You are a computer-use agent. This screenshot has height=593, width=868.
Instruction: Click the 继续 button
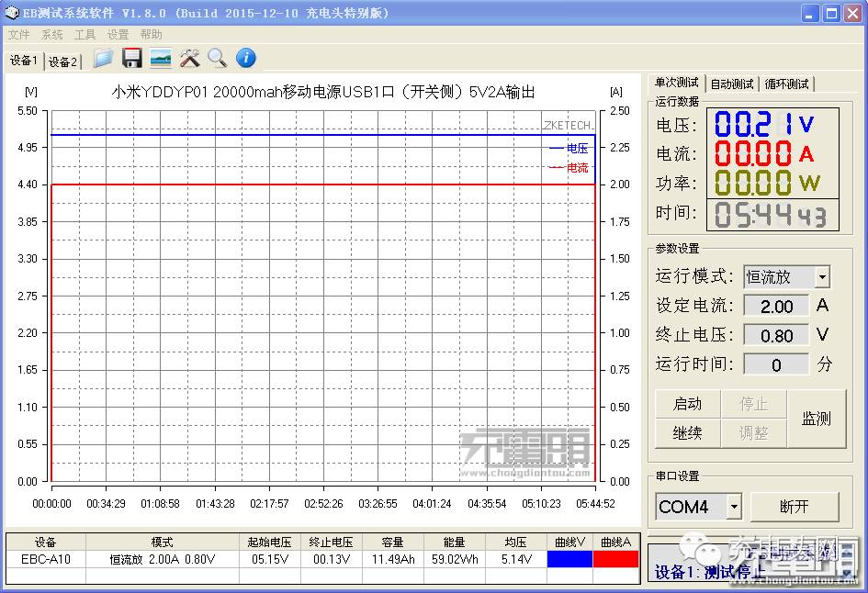688,432
